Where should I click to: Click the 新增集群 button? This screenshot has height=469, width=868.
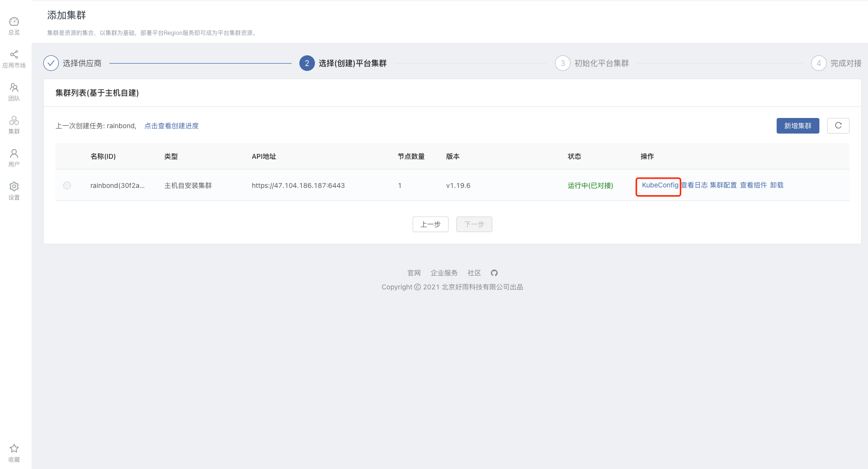coord(798,126)
